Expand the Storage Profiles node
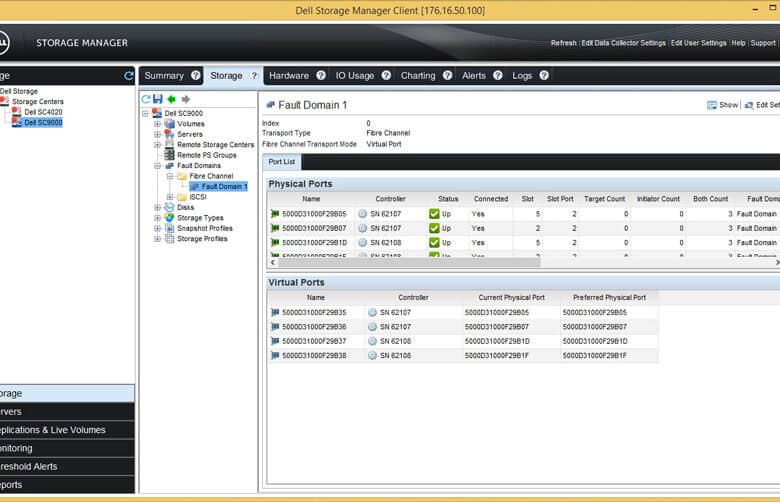Screen dimensions: 780x502 click(157, 239)
